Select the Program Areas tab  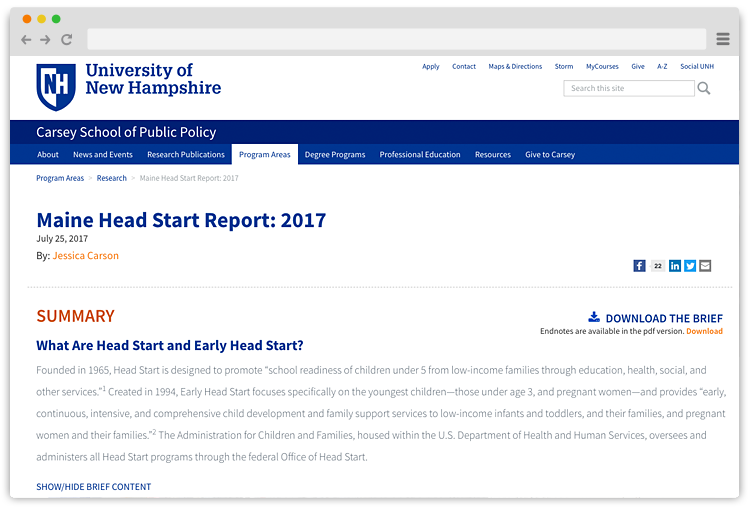(265, 155)
